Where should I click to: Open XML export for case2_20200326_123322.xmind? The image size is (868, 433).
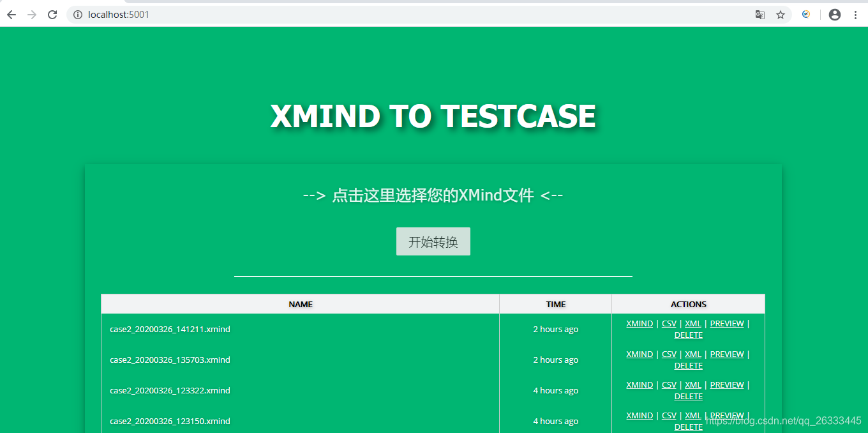pos(692,384)
